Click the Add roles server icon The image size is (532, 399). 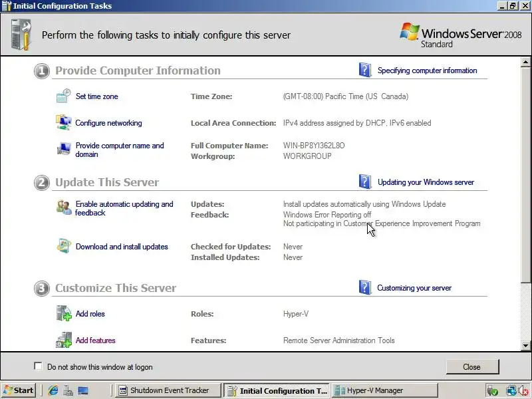[x=64, y=313]
